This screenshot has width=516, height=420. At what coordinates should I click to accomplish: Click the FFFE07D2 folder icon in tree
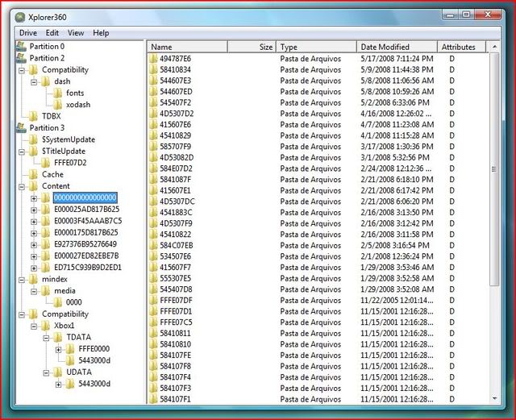point(45,163)
